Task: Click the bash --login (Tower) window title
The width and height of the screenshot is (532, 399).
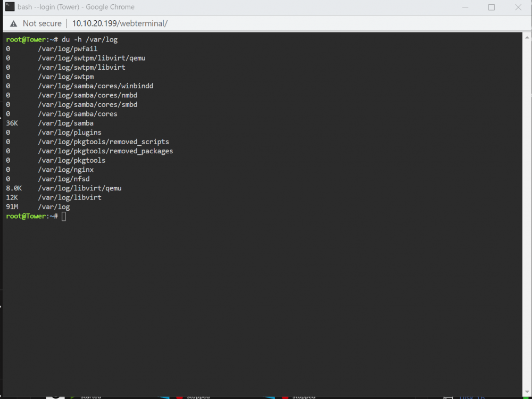Action: pyautogui.click(x=76, y=7)
